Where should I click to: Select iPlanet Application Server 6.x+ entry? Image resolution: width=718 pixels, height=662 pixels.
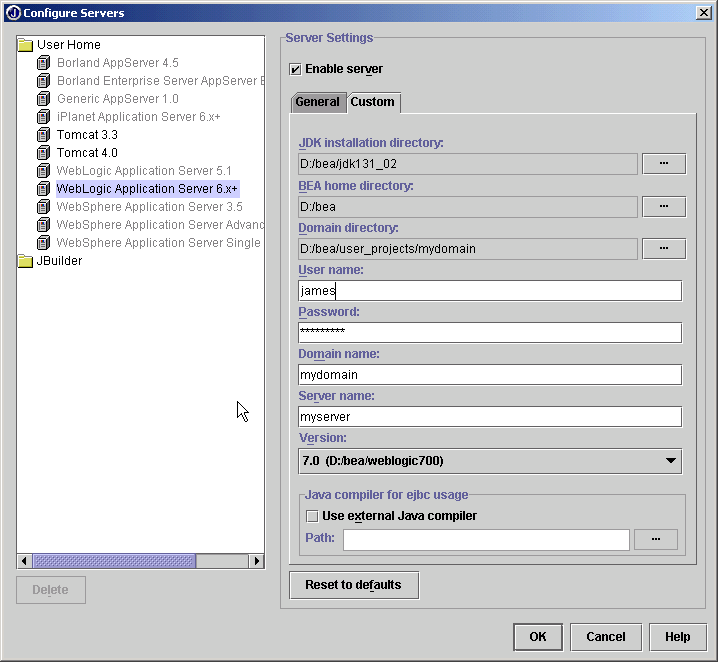(138, 117)
